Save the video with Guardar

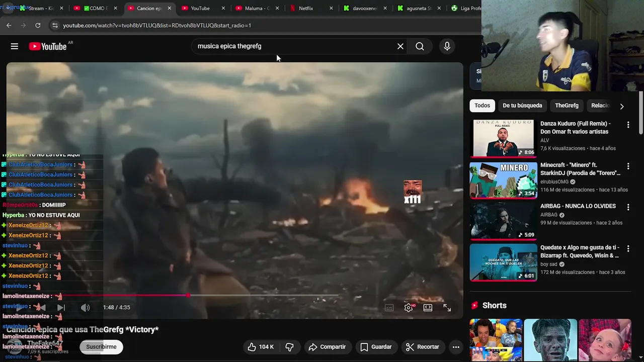click(x=376, y=347)
